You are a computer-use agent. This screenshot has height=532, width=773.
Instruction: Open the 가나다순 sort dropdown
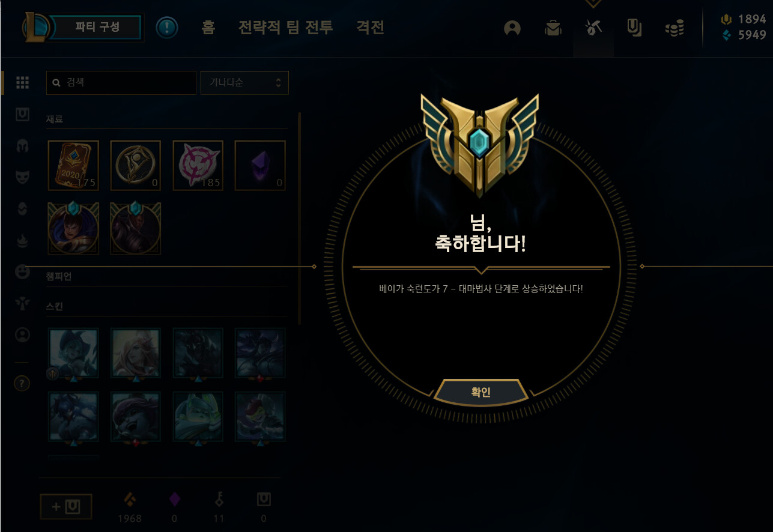point(244,83)
